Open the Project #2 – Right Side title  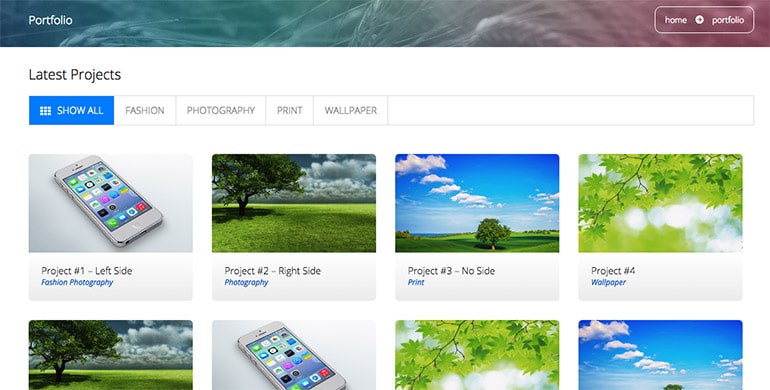273,271
